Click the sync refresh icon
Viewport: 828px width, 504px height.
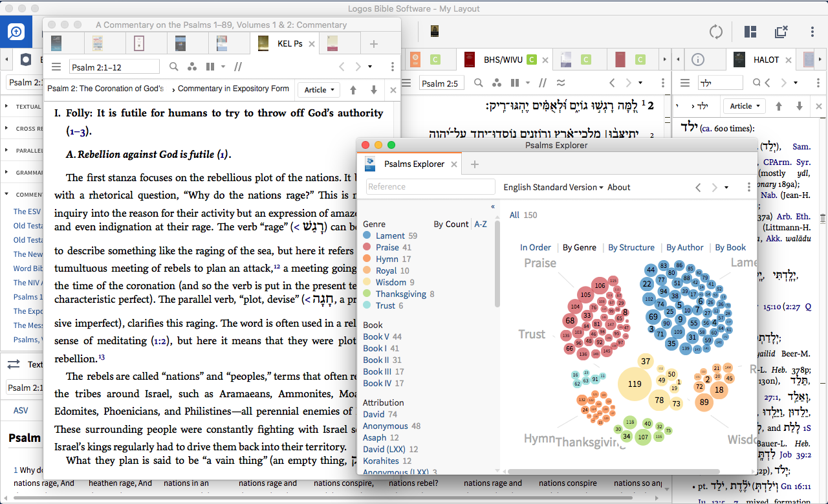tap(715, 32)
